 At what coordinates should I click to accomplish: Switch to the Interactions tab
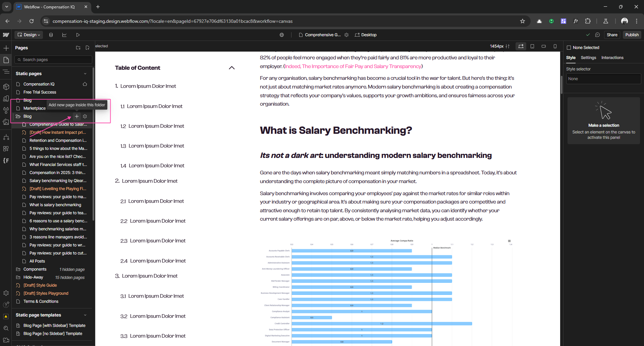tap(612, 58)
